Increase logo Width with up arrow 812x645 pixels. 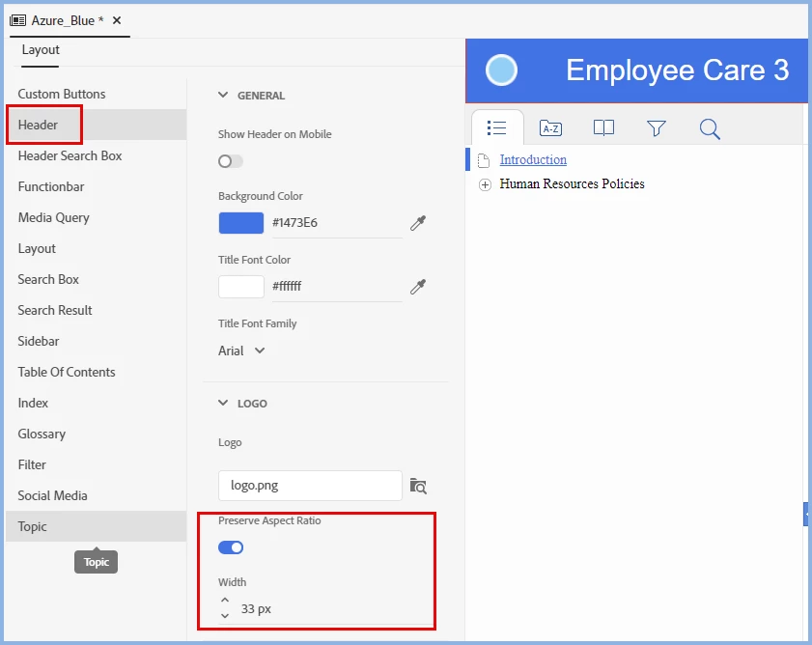pos(225,600)
